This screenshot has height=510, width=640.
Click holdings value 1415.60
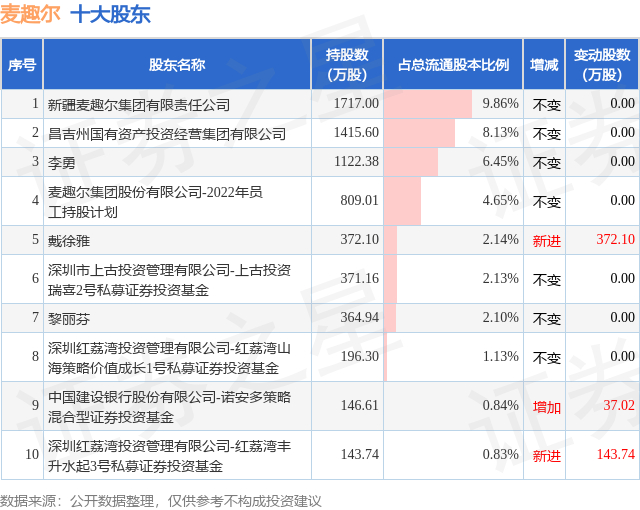[356, 133]
